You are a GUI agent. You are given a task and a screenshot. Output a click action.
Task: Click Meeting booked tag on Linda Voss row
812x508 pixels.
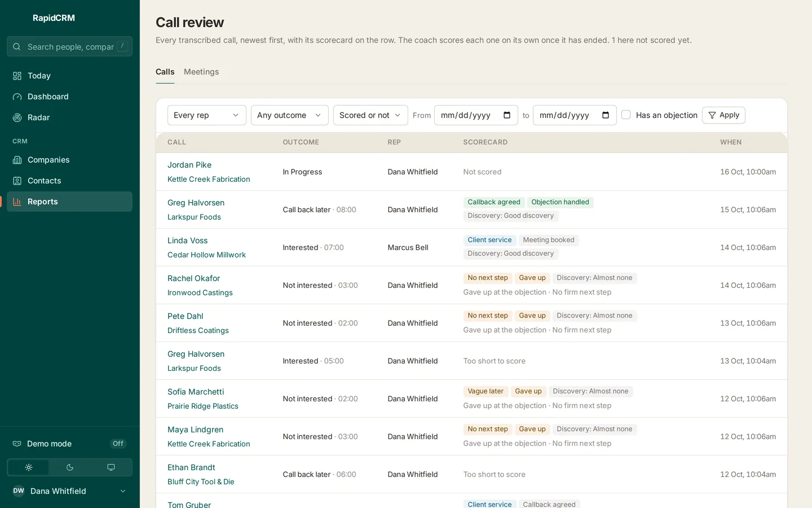click(549, 240)
